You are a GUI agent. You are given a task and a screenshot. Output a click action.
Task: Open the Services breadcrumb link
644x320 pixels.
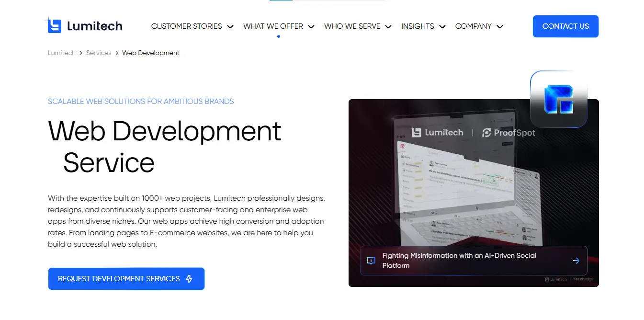coord(99,53)
